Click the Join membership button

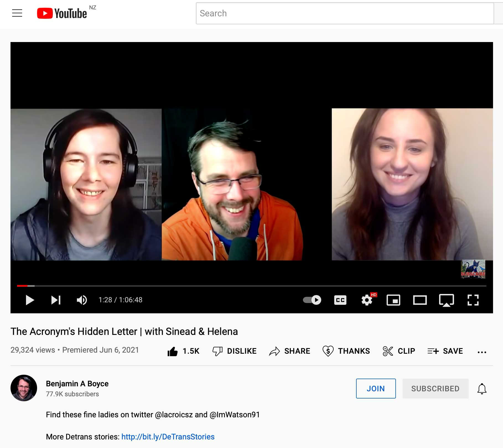pos(376,389)
